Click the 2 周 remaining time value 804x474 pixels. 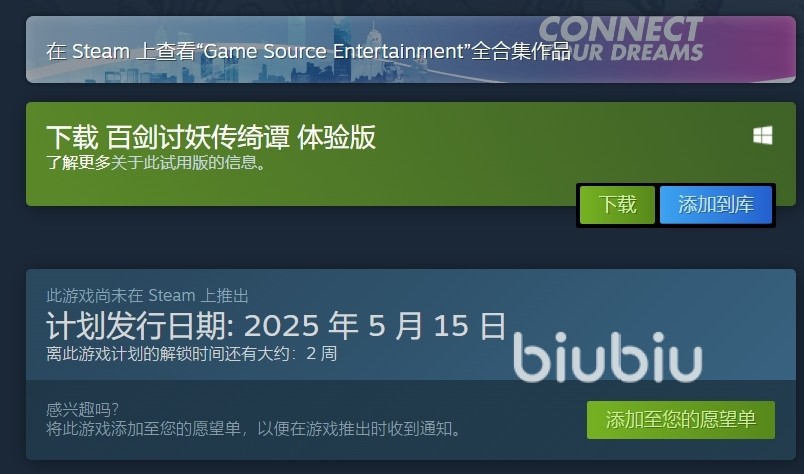coord(321,353)
